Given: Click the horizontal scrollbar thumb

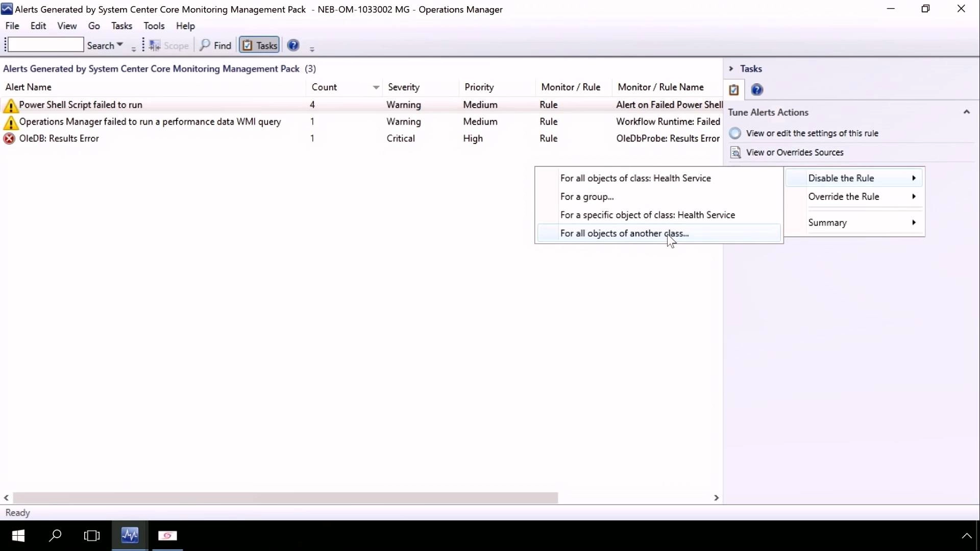Looking at the screenshot, I should [285, 497].
